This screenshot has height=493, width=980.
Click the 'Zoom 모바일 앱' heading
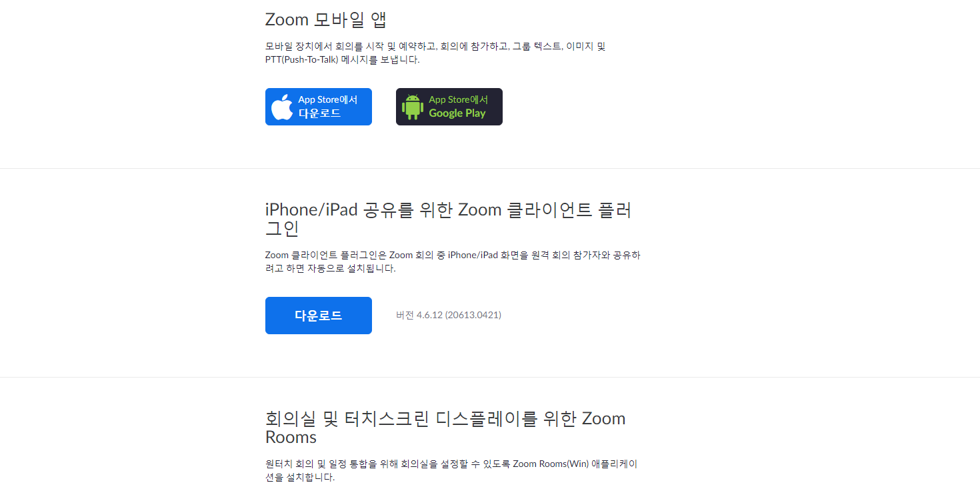326,19
